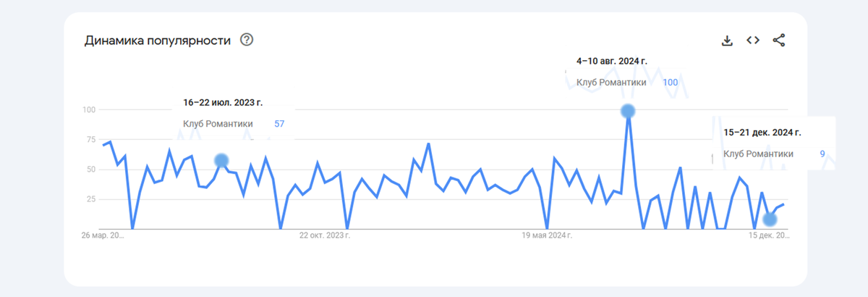
Task: Click the '19 мая 2024 г.' axis label
Action: point(547,235)
